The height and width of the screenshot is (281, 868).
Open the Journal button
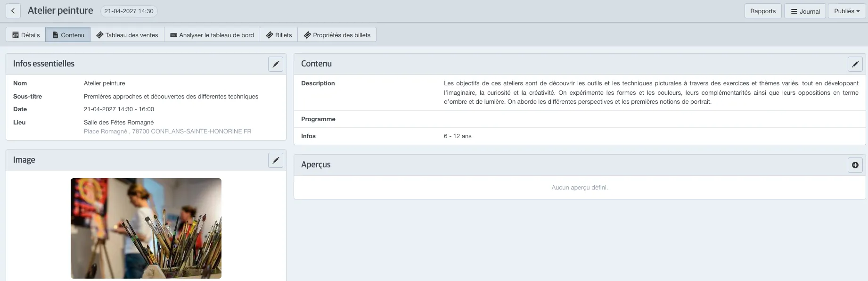click(805, 11)
